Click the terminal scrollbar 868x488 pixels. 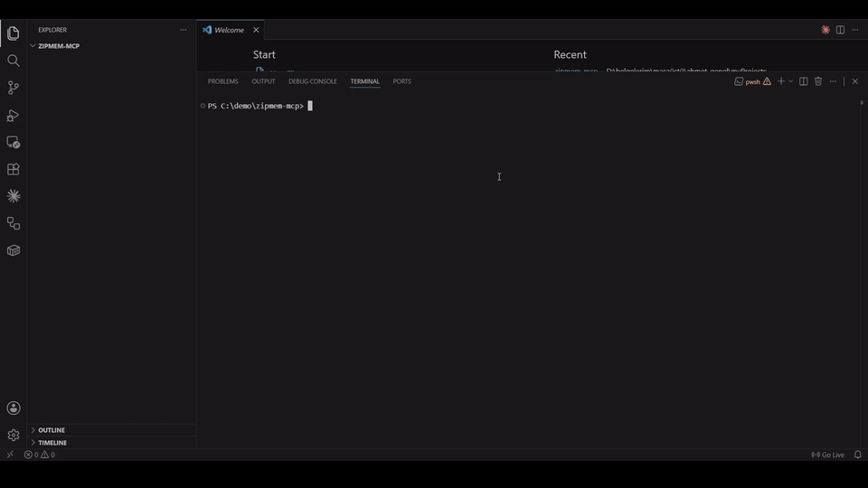[862, 103]
